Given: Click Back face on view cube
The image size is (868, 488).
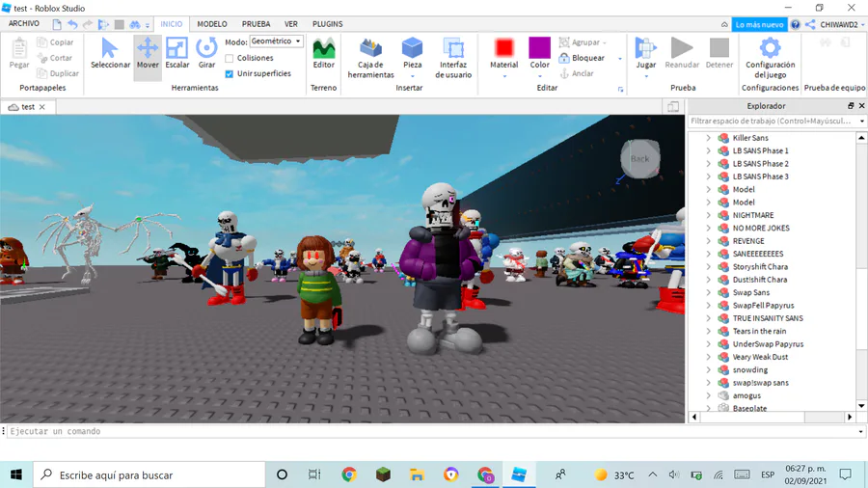Looking at the screenshot, I should coord(640,159).
